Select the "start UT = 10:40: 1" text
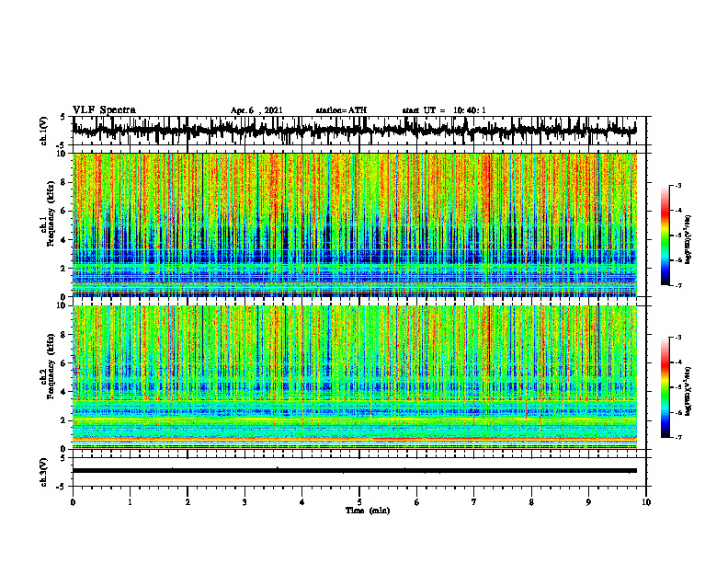 click(444, 110)
